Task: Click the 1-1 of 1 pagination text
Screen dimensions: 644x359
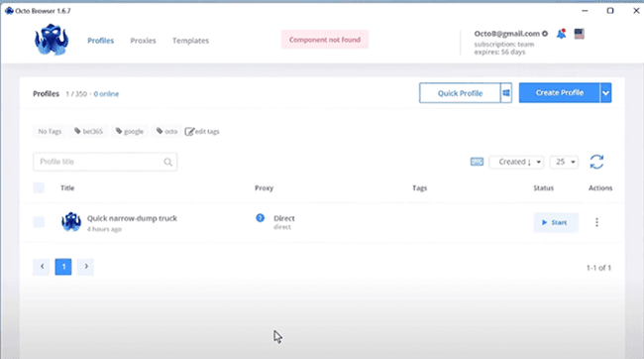Action: 598,268
